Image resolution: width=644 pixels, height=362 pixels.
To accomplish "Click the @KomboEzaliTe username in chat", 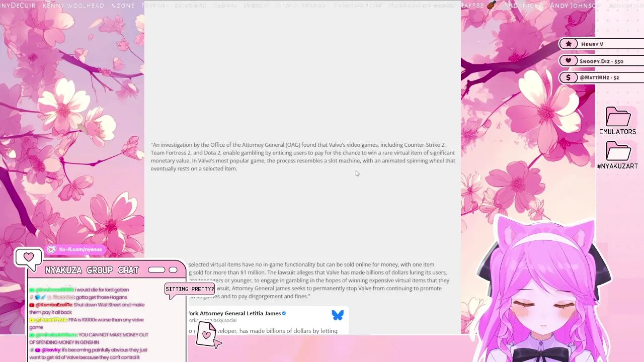I will click(53, 305).
